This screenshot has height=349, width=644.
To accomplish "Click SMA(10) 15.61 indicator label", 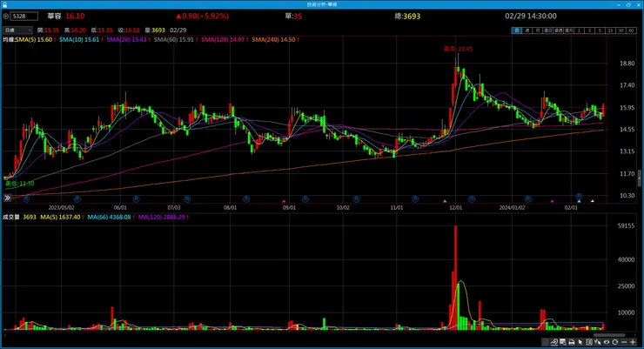I will coord(79,40).
